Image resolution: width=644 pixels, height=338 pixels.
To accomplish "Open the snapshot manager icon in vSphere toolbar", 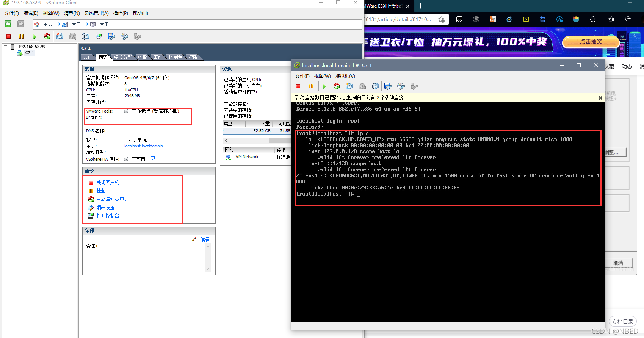I will 86,36.
